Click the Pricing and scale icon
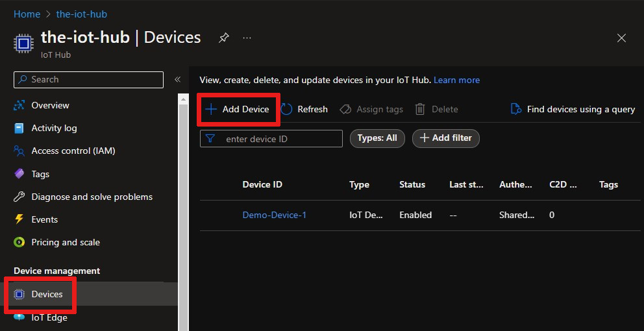The width and height of the screenshot is (644, 331). (x=19, y=242)
